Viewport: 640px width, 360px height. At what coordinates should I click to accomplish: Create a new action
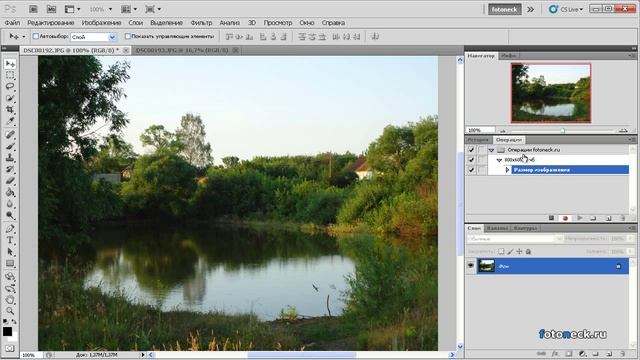click(x=608, y=218)
